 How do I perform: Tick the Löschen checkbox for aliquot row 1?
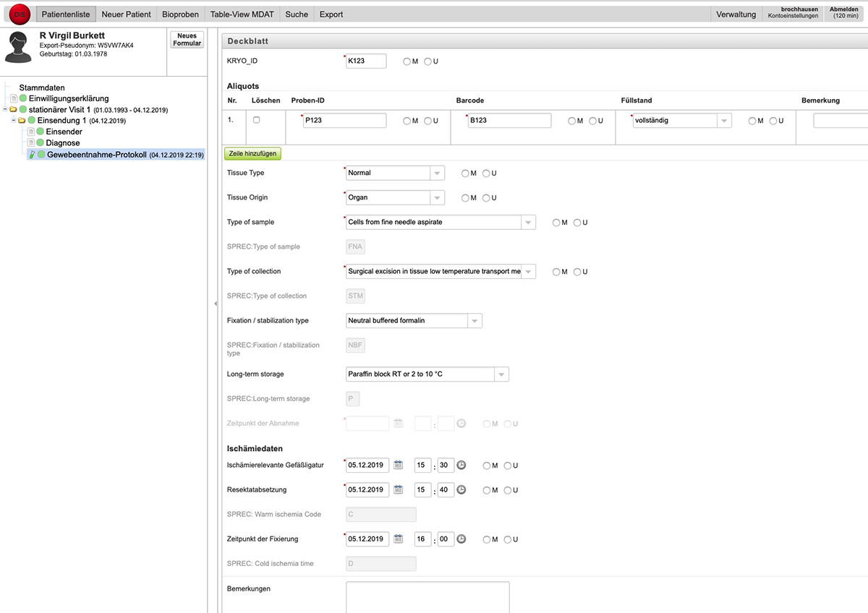pyautogui.click(x=256, y=120)
